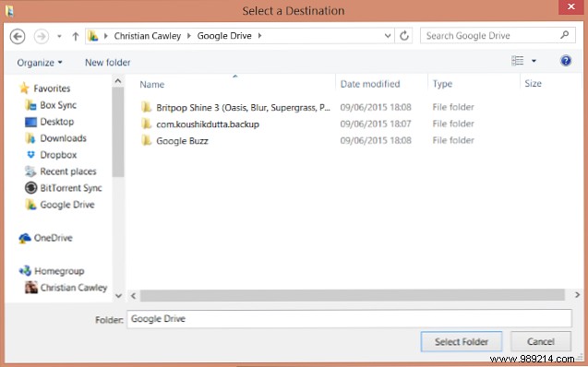The height and width of the screenshot is (367, 588).
Task: Click the Box Sync folder icon
Action: (x=30, y=105)
